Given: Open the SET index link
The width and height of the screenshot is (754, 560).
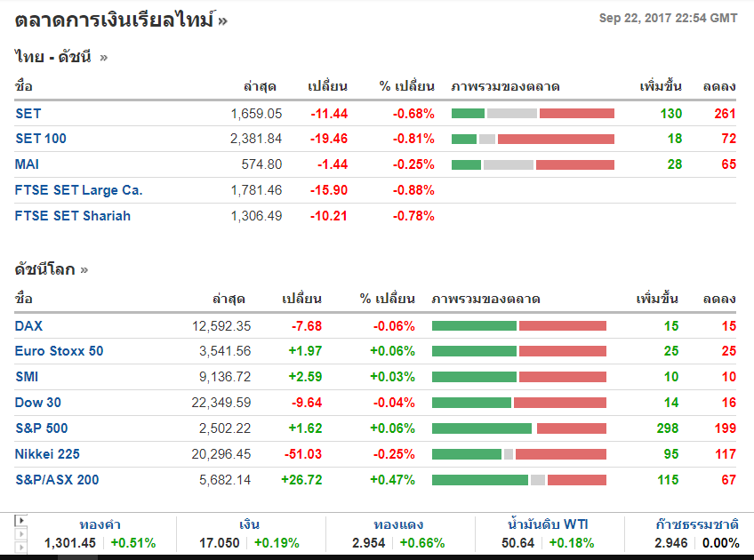Looking at the screenshot, I should [28, 113].
